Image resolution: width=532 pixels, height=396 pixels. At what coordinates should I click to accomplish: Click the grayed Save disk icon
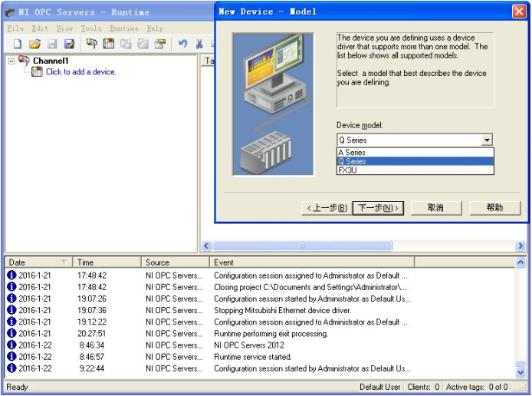(52, 44)
